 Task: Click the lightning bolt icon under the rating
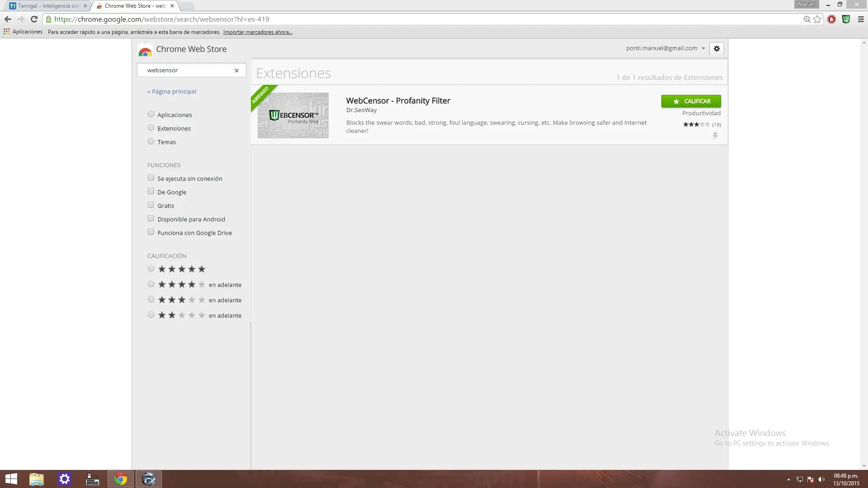(x=715, y=136)
